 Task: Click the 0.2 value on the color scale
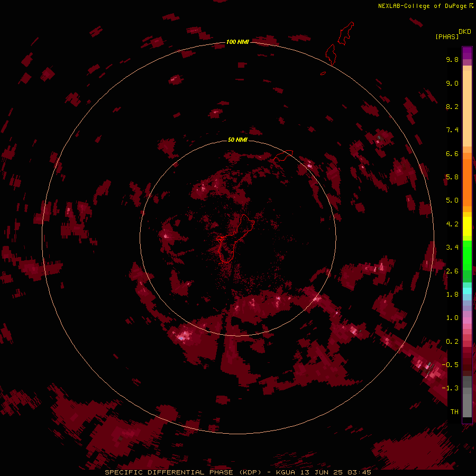452,342
